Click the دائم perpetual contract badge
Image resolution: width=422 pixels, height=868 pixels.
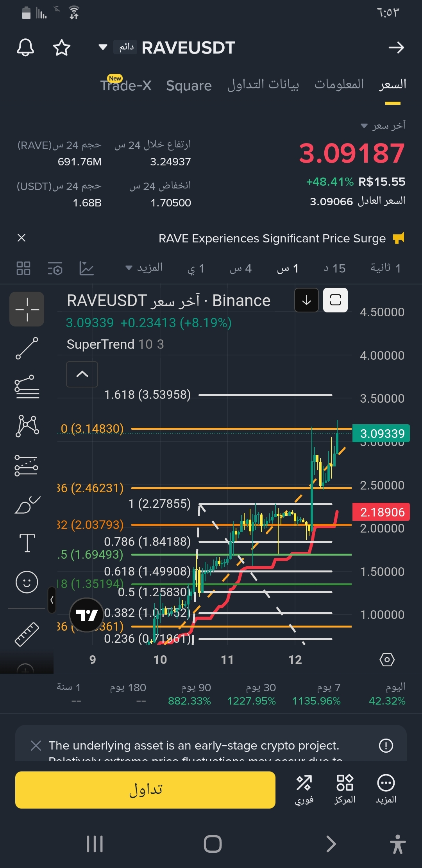pos(125,47)
